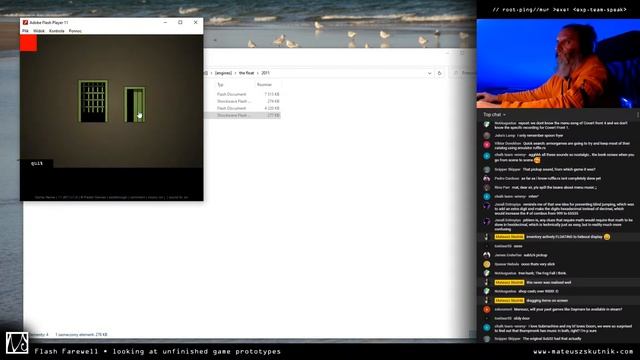640x360 pixels.
Task: Click avatar beside 'spoon flyer' message
Action: click(x=487, y=136)
